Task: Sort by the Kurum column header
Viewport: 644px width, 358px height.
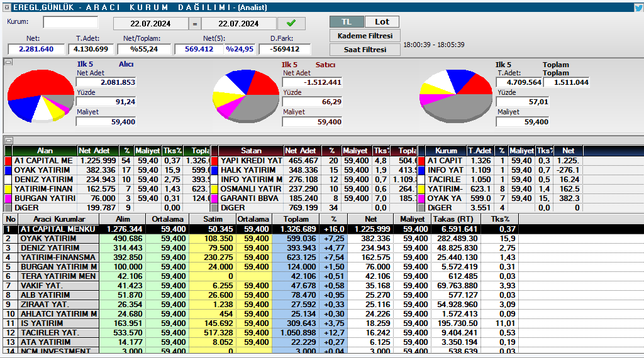Action: coord(446,151)
